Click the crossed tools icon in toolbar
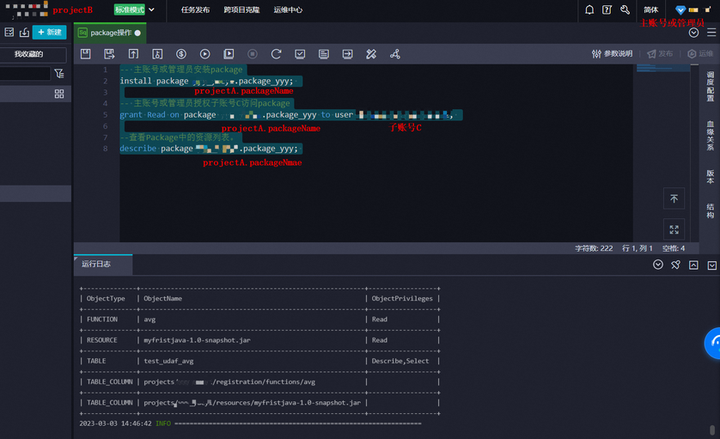Image resolution: width=720 pixels, height=439 pixels. [x=371, y=54]
